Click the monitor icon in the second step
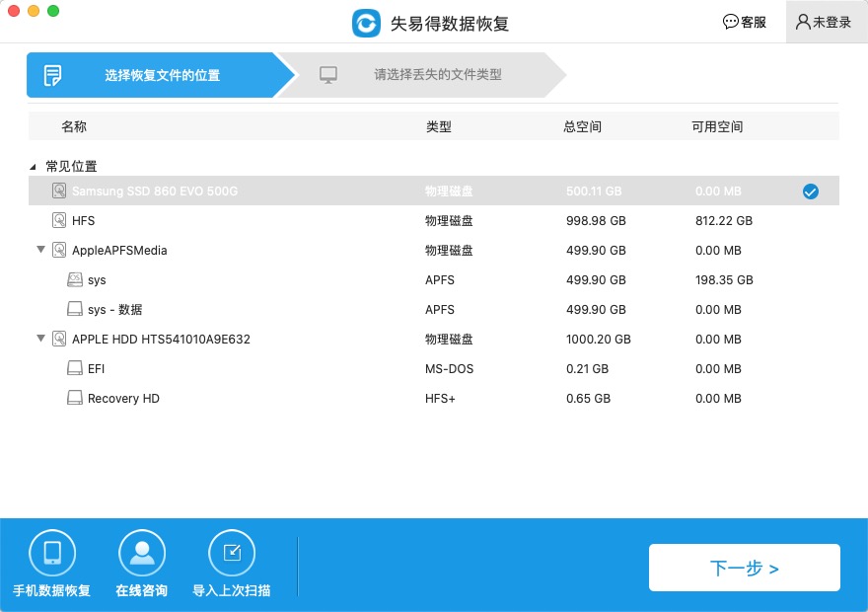 coord(328,75)
